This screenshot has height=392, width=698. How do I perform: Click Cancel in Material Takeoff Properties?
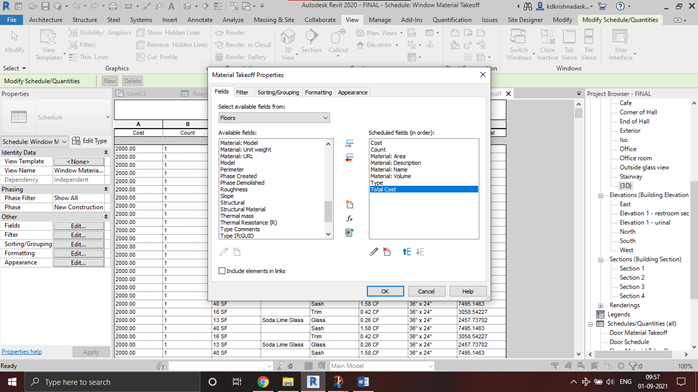click(x=426, y=291)
